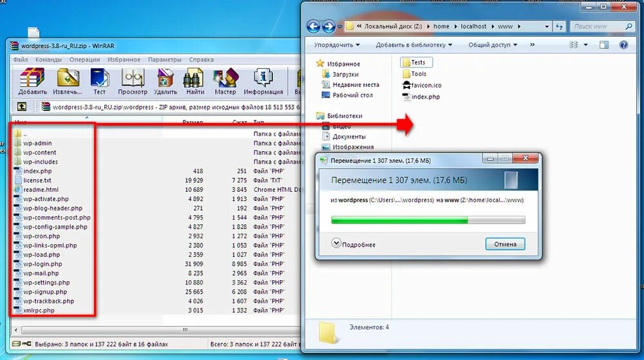
Task: Open the Избранное menu in WinRAR
Action: pyautogui.click(x=124, y=59)
